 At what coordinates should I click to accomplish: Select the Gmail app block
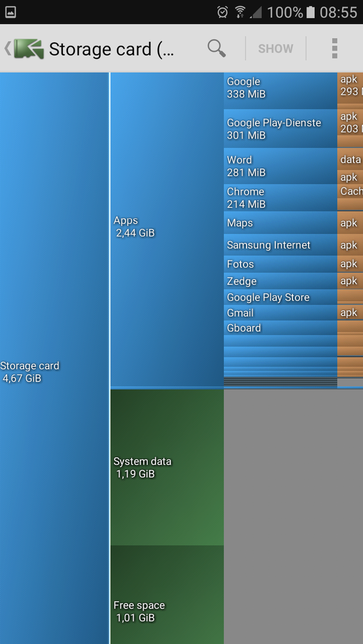281,312
